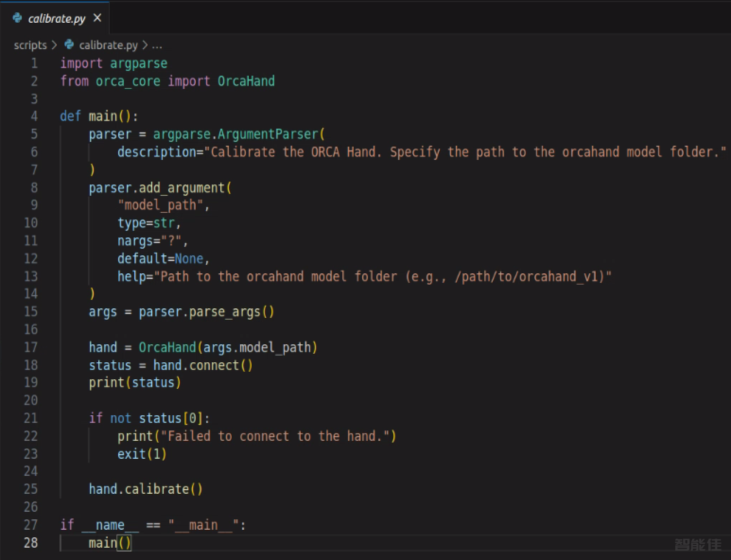Click the hand.connect() call on line 18

point(203,365)
